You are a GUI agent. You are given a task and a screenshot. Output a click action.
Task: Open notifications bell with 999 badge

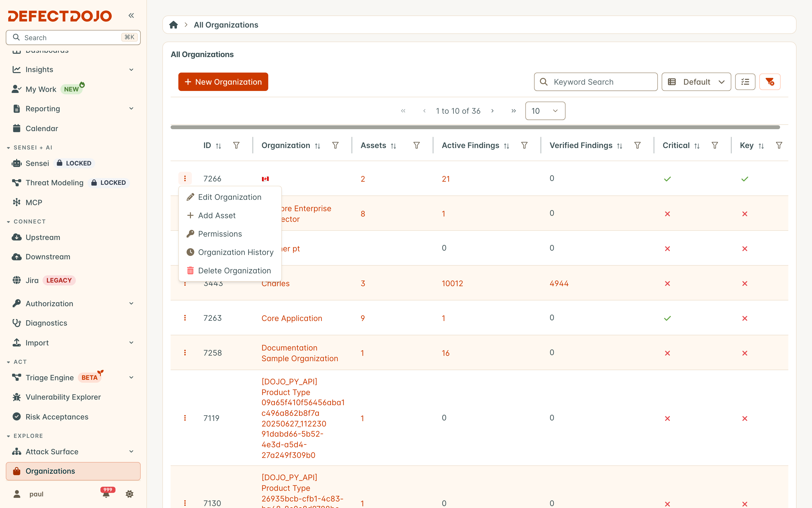pyautogui.click(x=107, y=493)
